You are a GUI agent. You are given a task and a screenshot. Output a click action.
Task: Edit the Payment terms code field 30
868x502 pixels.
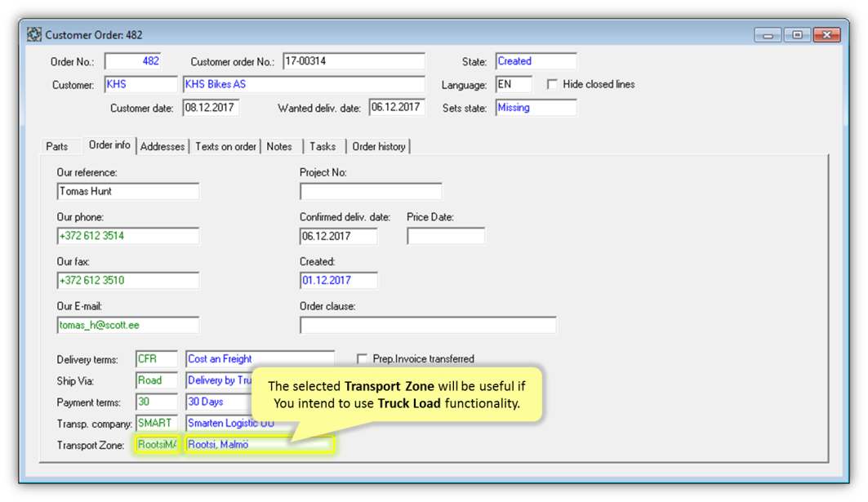pyautogui.click(x=157, y=402)
